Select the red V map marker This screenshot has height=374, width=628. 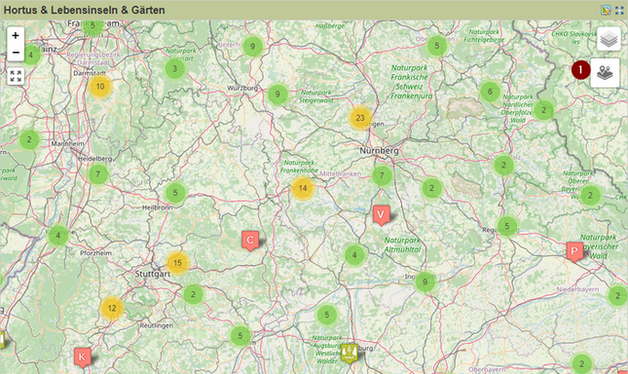[x=381, y=215]
